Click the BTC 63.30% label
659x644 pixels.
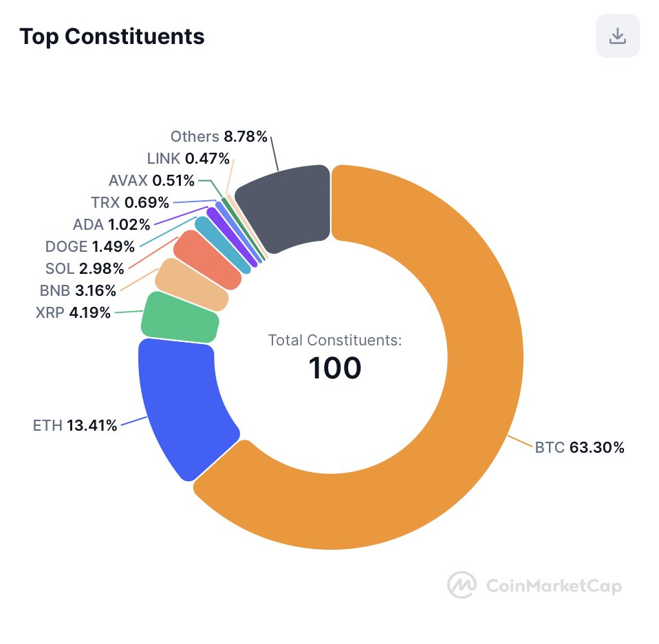(580, 448)
